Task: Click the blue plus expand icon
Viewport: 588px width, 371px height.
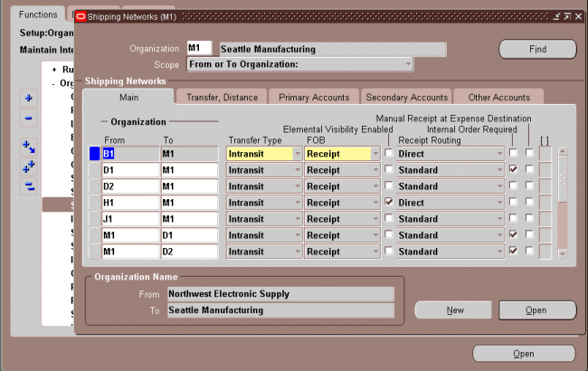Action: [29, 99]
